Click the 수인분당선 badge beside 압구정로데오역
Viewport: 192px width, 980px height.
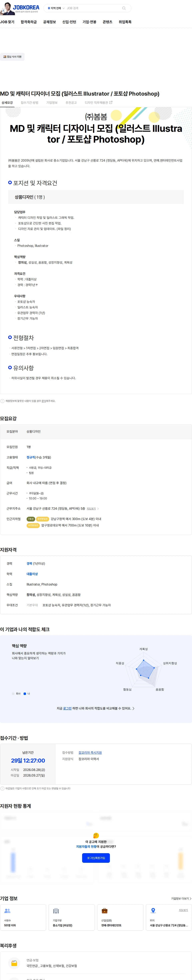pyautogui.click(x=33, y=525)
